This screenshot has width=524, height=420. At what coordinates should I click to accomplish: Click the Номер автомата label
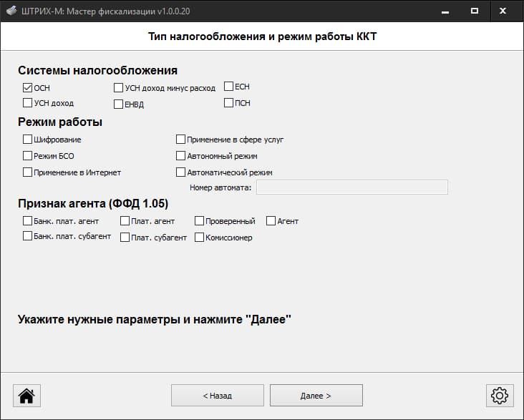pos(220,187)
